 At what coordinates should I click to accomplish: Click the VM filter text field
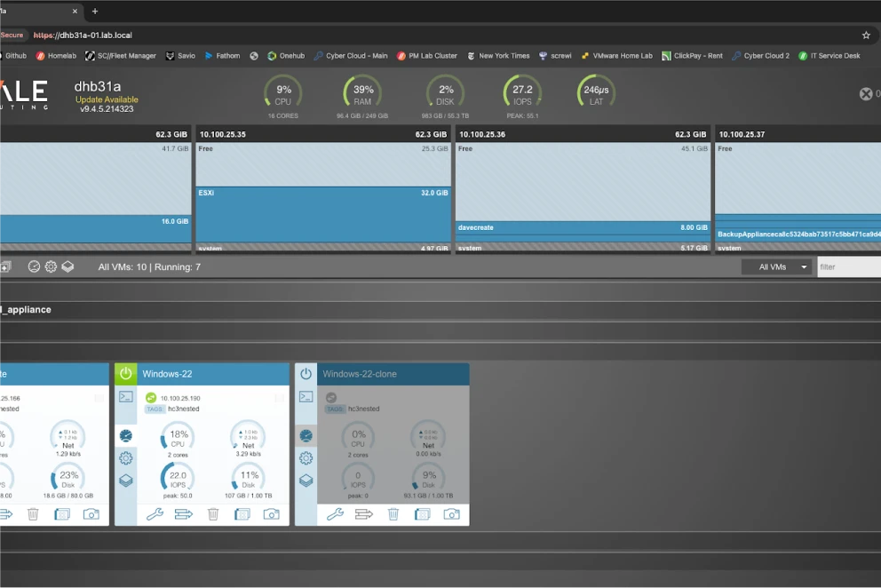point(848,267)
